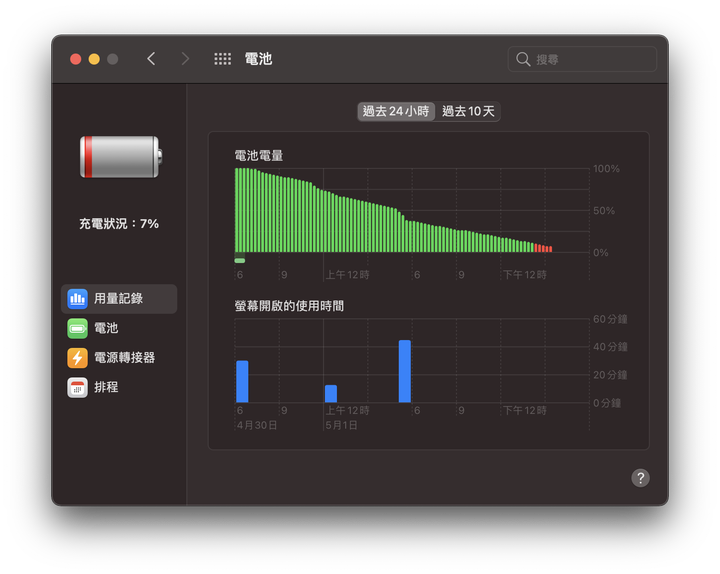The height and width of the screenshot is (574, 720).
Task: Switch to 過去 10 天 tab
Action: 468,111
